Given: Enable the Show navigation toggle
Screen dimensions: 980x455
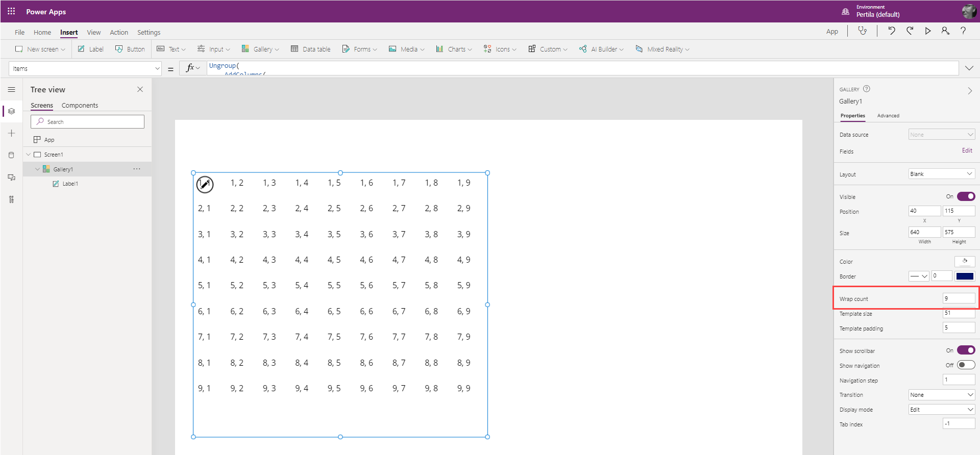Looking at the screenshot, I should [966, 365].
